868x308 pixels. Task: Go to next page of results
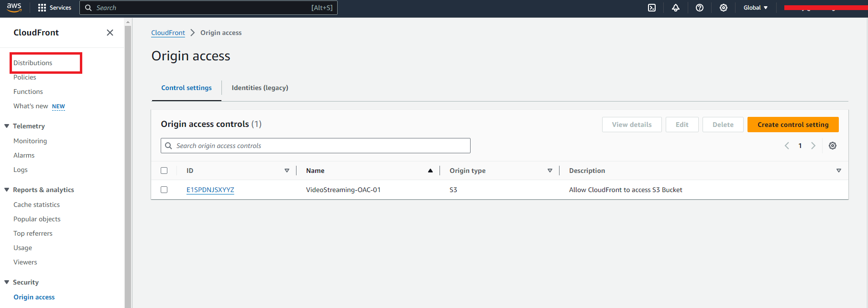tap(813, 146)
